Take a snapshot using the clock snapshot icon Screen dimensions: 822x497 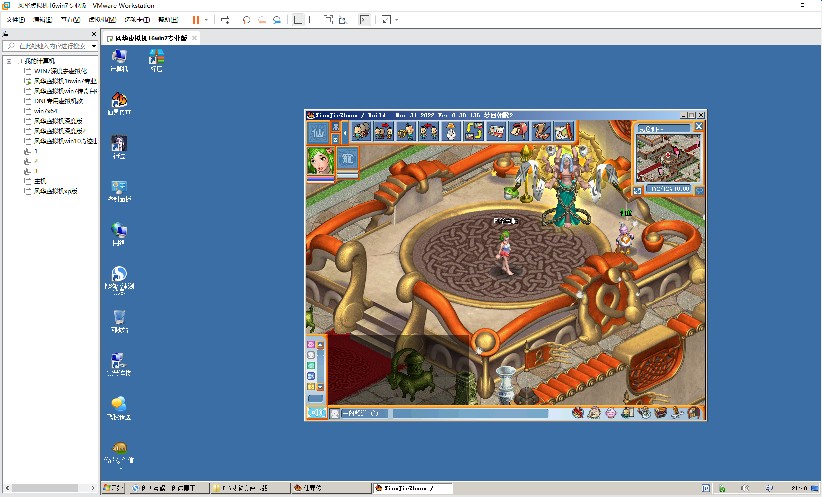pos(246,20)
